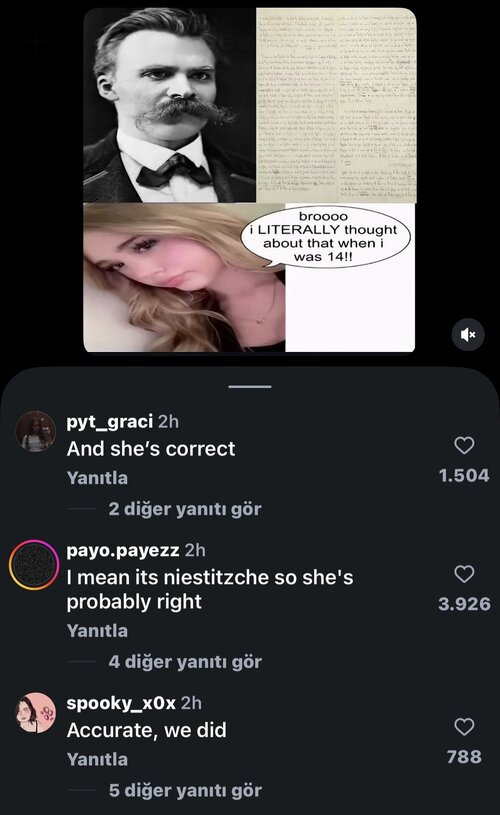Viewport: 500px width, 815px height.
Task: View the 1.504 like count on first comment
Action: point(464,476)
